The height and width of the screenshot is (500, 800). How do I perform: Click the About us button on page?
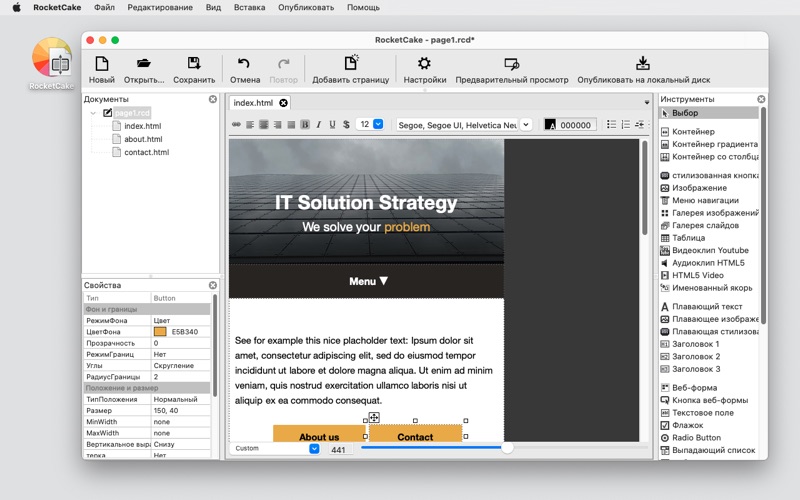(319, 434)
